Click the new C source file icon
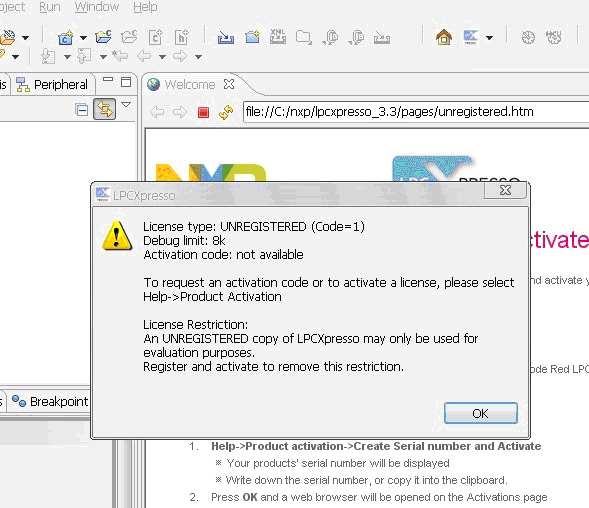Image resolution: width=589 pixels, height=508 pixels. [156, 37]
